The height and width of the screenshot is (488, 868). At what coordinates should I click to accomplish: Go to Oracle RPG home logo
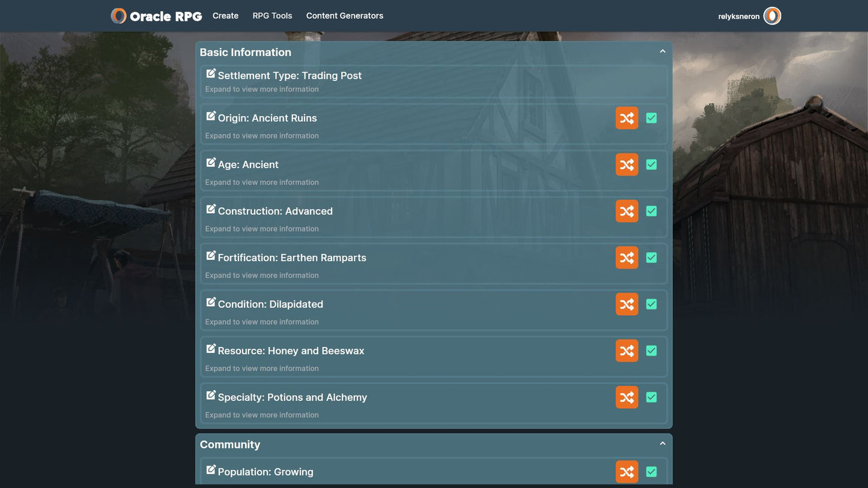(x=157, y=16)
